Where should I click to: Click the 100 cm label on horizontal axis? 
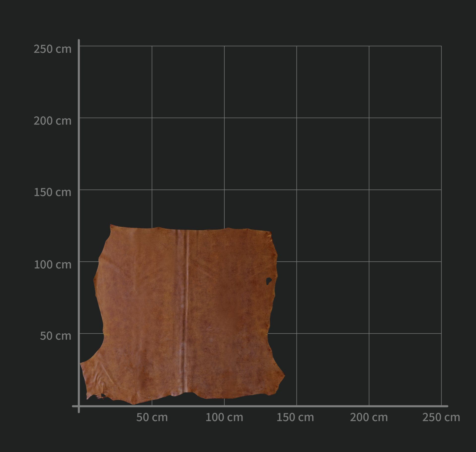point(224,417)
